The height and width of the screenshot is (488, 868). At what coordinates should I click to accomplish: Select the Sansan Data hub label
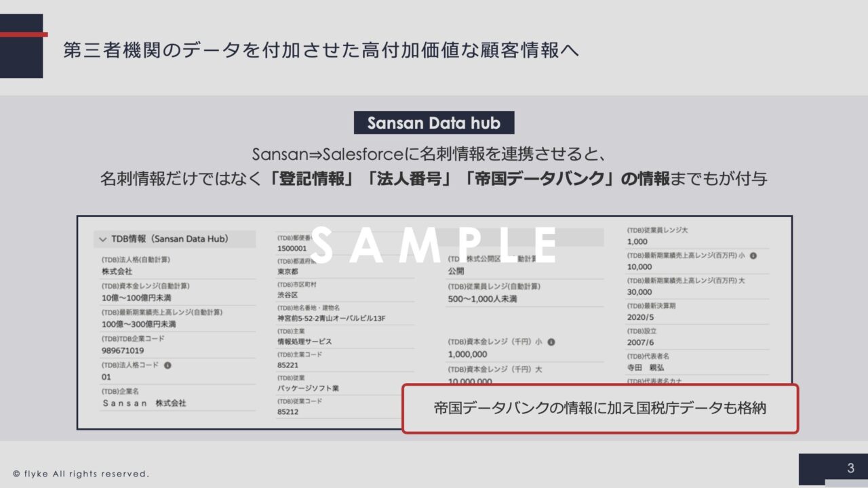click(x=434, y=123)
